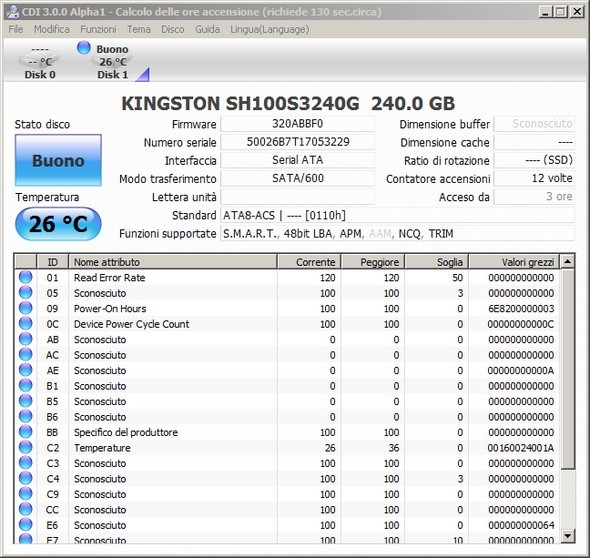The height and width of the screenshot is (558, 590).
Task: Click the Numero seriale value field
Action: [x=297, y=142]
